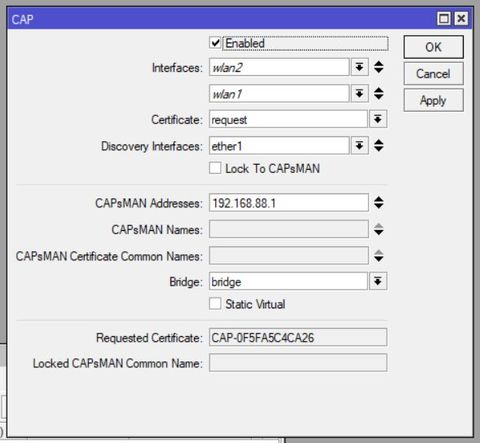Click the Locked CAPsMAN Common Name: label
This screenshot has width=480, height=443.
(118, 363)
